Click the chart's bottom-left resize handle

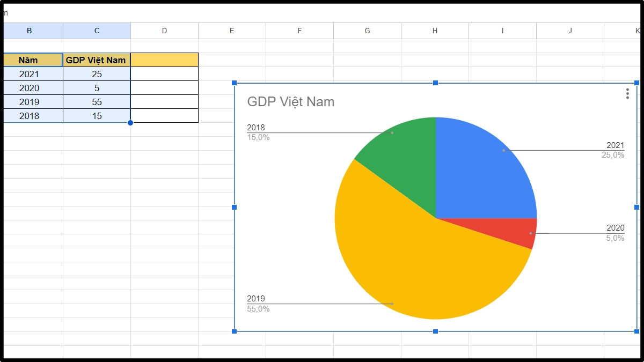[234, 331]
